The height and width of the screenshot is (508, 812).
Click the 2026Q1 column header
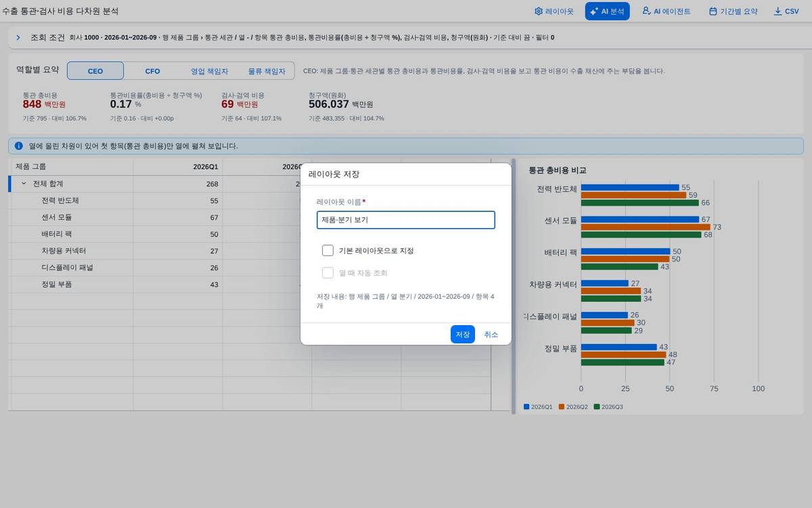tap(178, 167)
